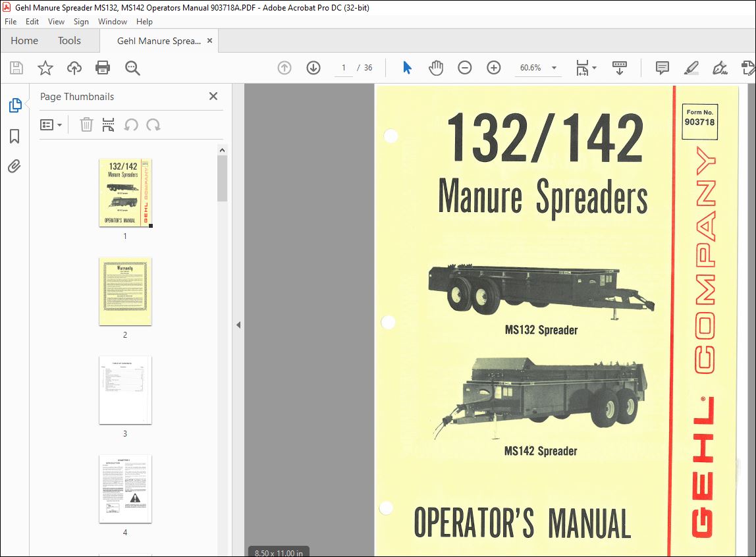Screen dimensions: 756x557
Task: Open the Window menu
Action: (x=113, y=22)
